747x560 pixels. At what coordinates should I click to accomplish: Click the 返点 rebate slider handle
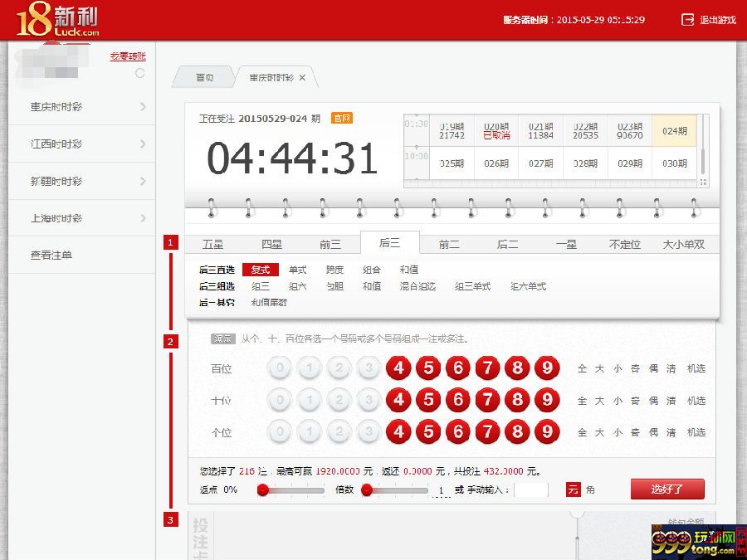(262, 489)
